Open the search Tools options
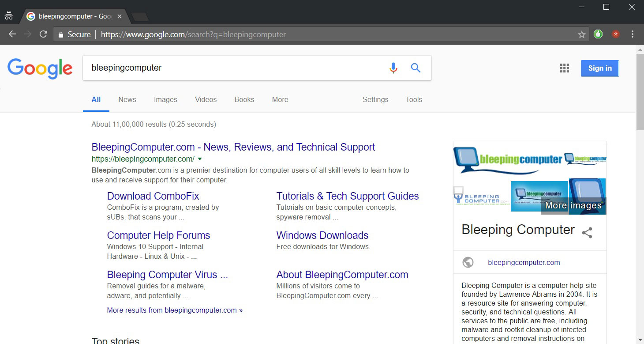Screen dimensions: 644x344 pos(414,99)
